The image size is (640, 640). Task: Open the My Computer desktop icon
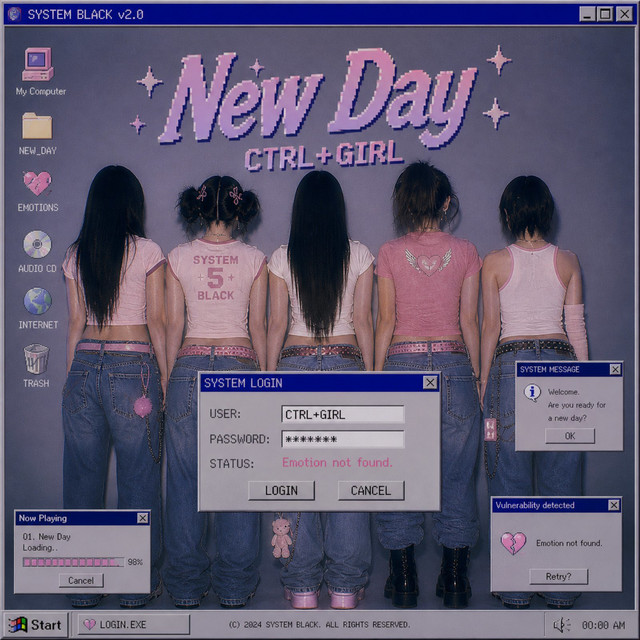(x=38, y=64)
